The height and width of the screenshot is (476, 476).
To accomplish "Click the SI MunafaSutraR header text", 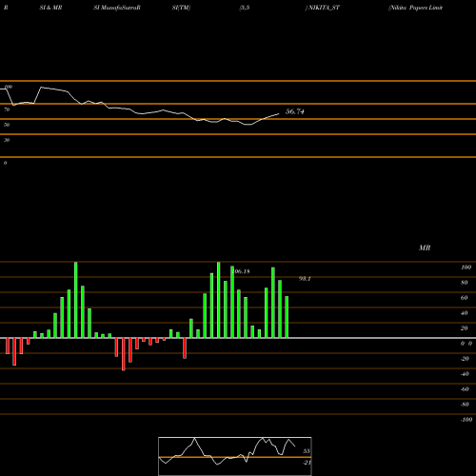I will pos(117,8).
